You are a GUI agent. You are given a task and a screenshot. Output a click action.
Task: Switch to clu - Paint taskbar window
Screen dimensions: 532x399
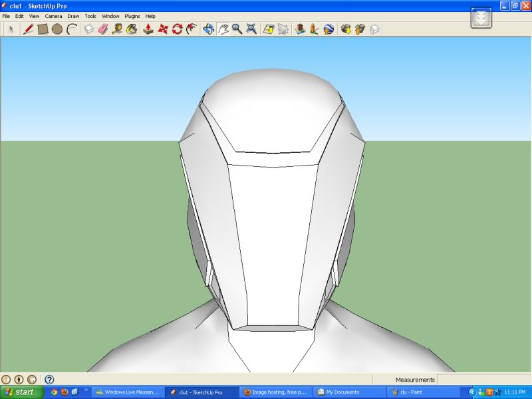[x=423, y=392]
